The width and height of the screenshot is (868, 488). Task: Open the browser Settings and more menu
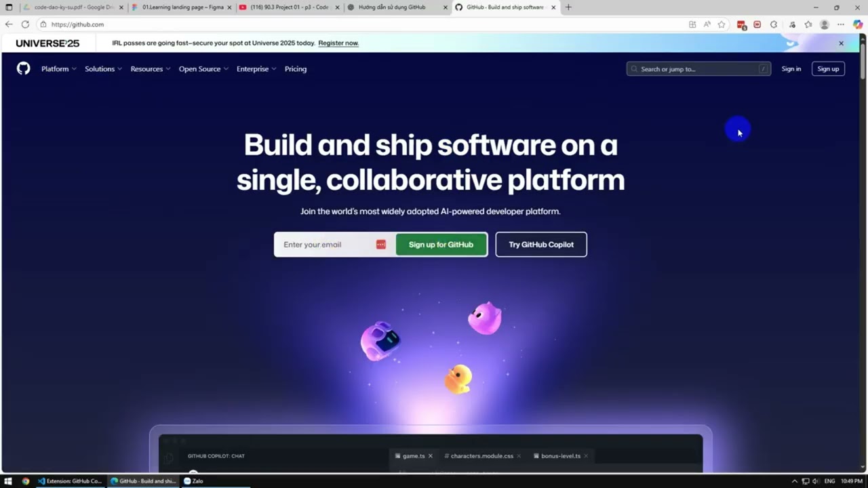coord(841,24)
